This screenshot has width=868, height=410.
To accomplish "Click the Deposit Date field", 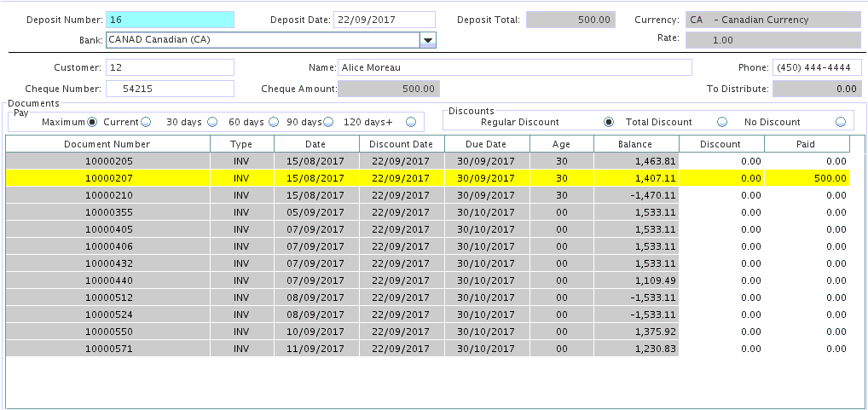I will 384,20.
